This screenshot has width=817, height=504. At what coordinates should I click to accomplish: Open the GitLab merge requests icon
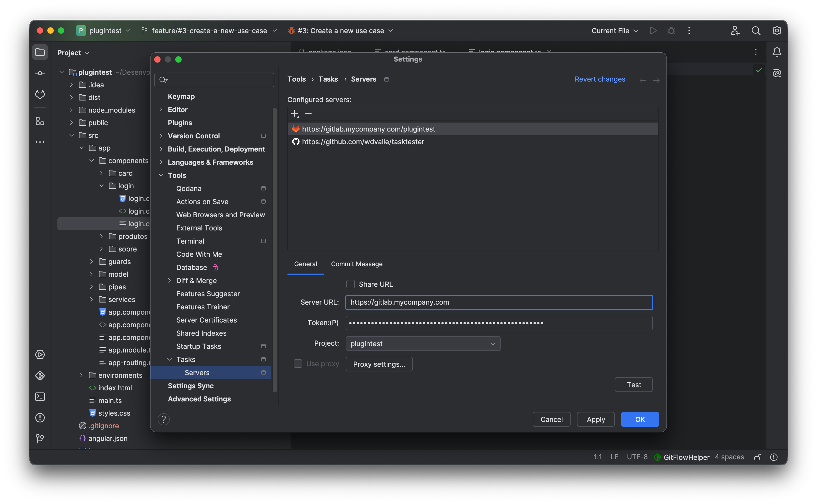coord(40,94)
